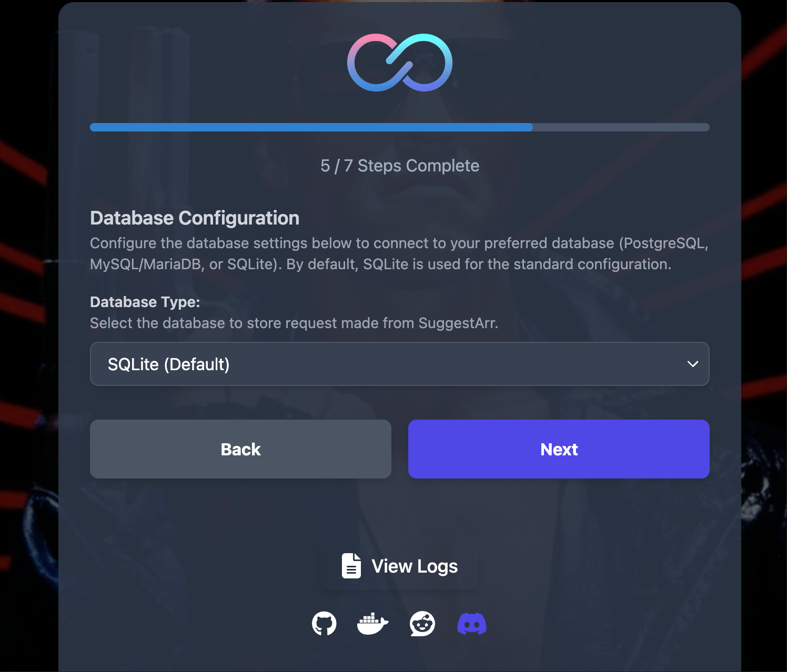Click the SuggestArr request storage help text
Screen dimensions: 787x672
tap(294, 323)
